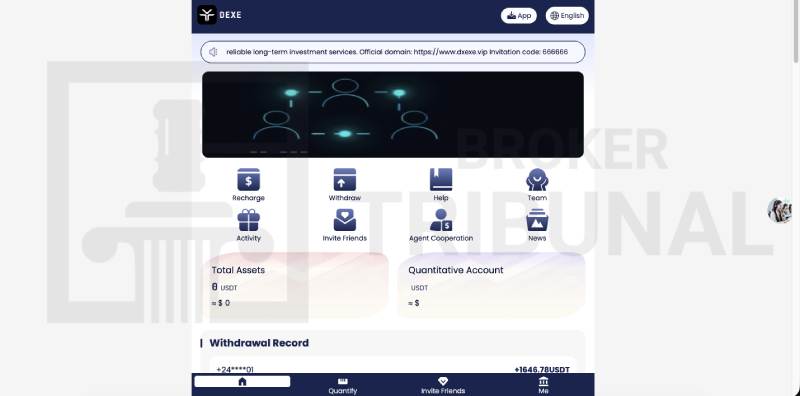Open the Team icon

tap(537, 180)
